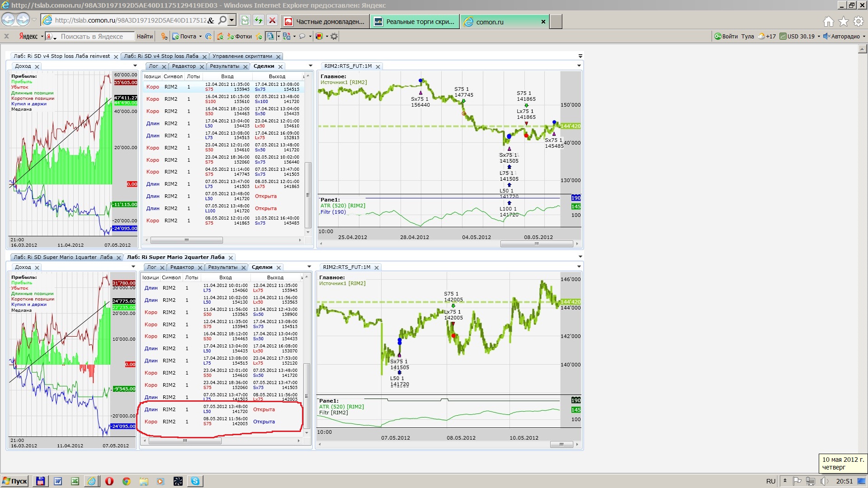Expand the Авторадио dropdown arrow
The image size is (868, 488).
point(864,37)
